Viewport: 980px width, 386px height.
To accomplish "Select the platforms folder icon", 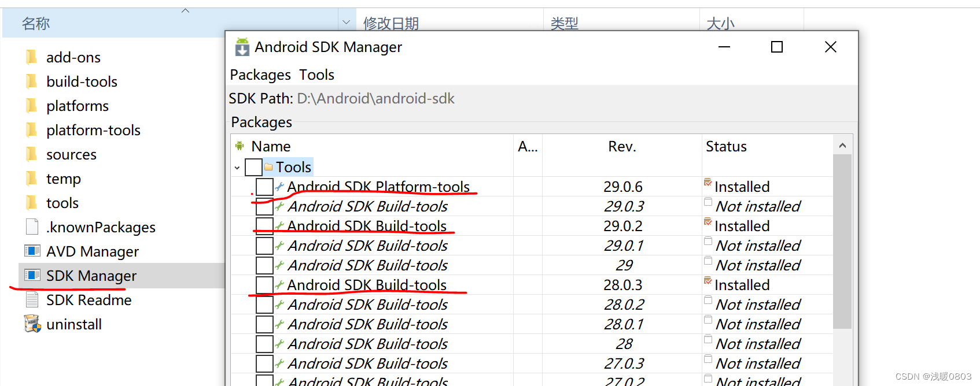I will [x=32, y=106].
